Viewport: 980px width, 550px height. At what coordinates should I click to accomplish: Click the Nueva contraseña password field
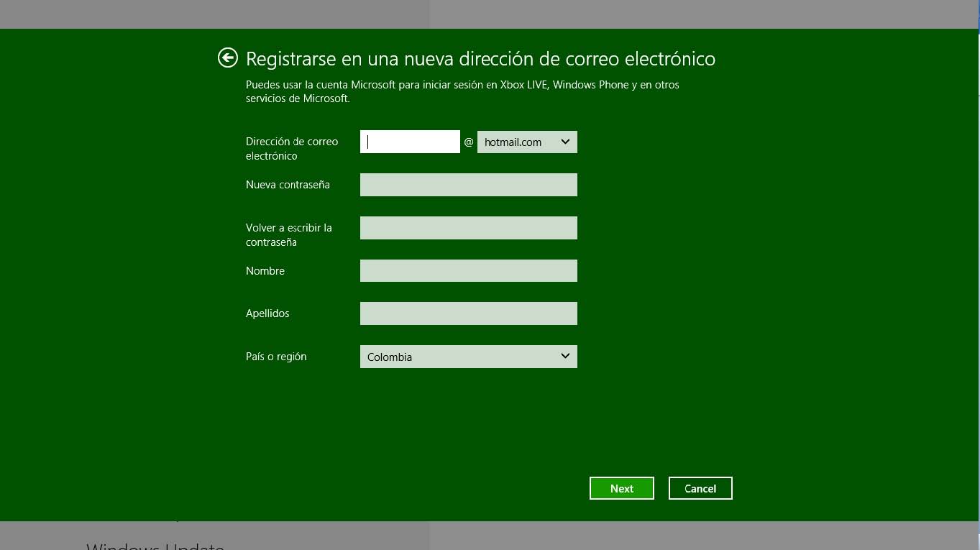(x=468, y=185)
